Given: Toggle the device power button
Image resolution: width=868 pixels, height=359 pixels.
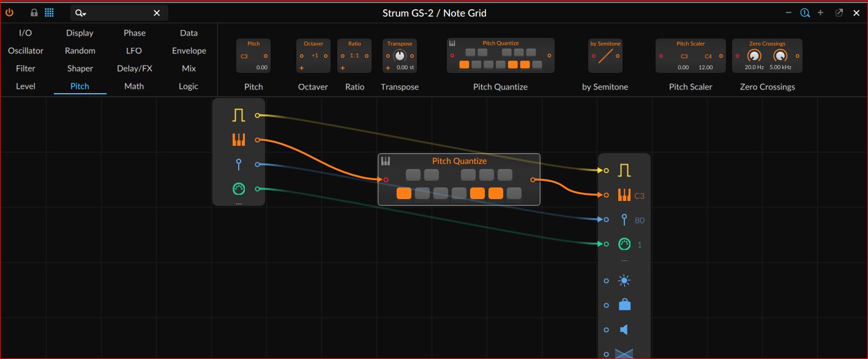Looking at the screenshot, I should pos(9,12).
